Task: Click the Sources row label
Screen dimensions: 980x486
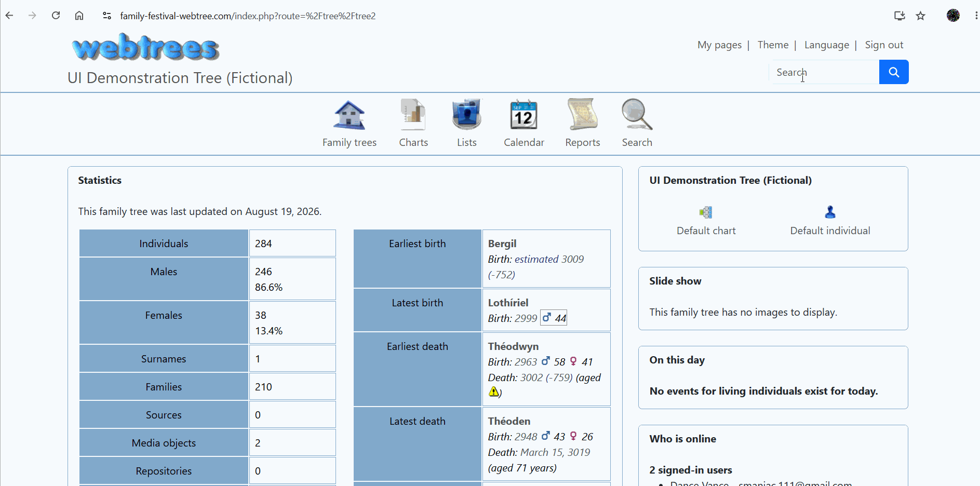Action: (x=164, y=415)
